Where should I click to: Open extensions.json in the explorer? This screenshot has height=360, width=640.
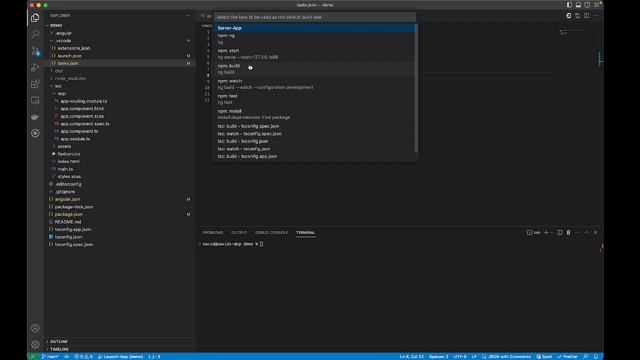[x=73, y=48]
